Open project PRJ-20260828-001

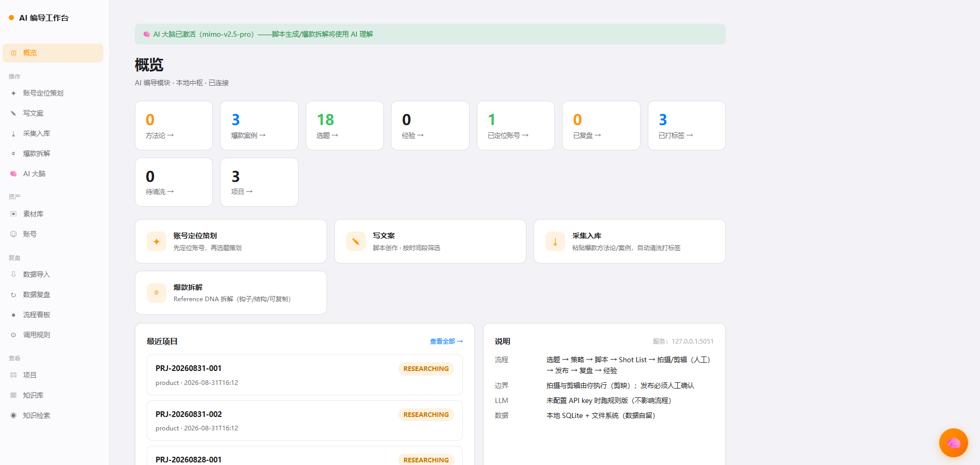pyautogui.click(x=304, y=456)
